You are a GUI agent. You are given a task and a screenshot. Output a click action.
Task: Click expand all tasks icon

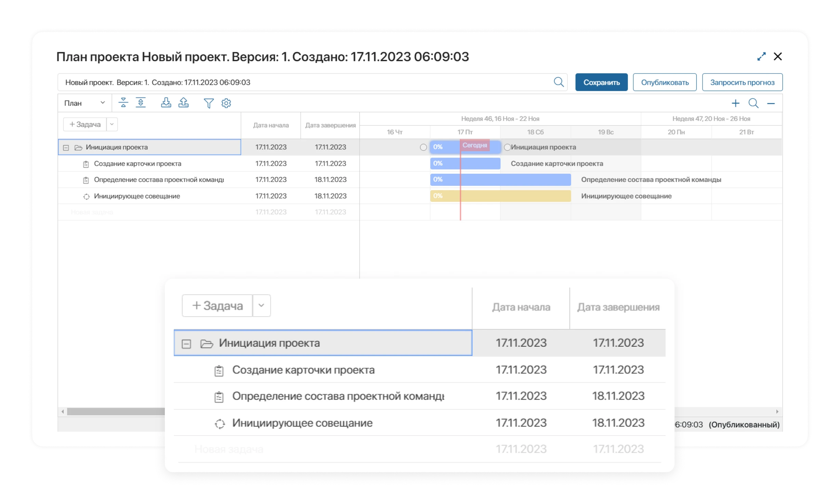(141, 103)
